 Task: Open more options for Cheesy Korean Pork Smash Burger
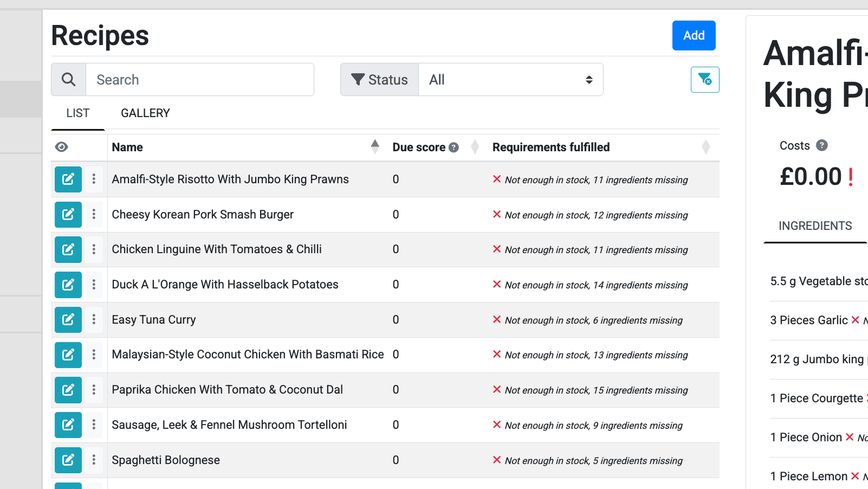94,214
